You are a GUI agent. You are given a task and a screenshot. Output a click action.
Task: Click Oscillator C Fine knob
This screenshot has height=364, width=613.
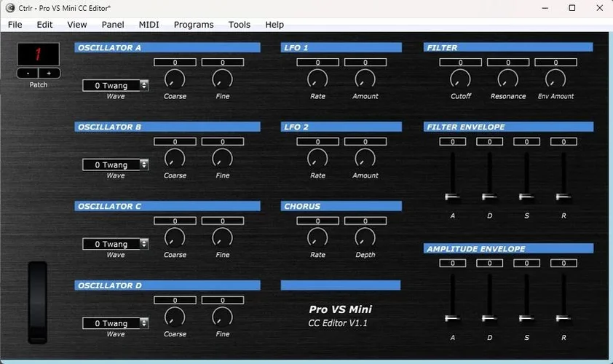tap(223, 238)
